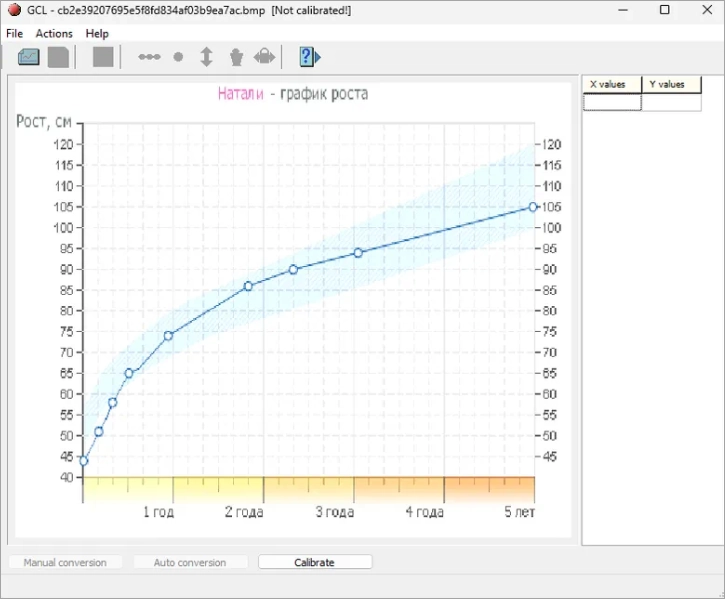Screen dimensions: 725x599
Task: Click the Auto conversion button
Action: point(190,562)
